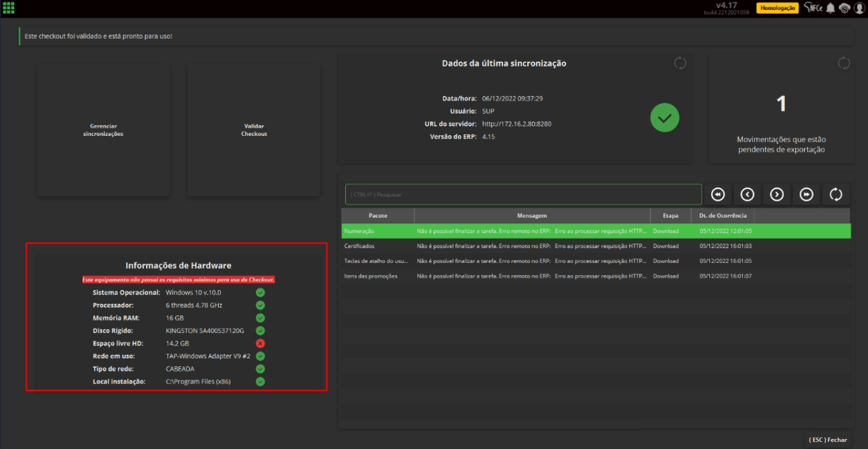
Task: Click the Memória RAM green check icon
Action: coord(260,318)
